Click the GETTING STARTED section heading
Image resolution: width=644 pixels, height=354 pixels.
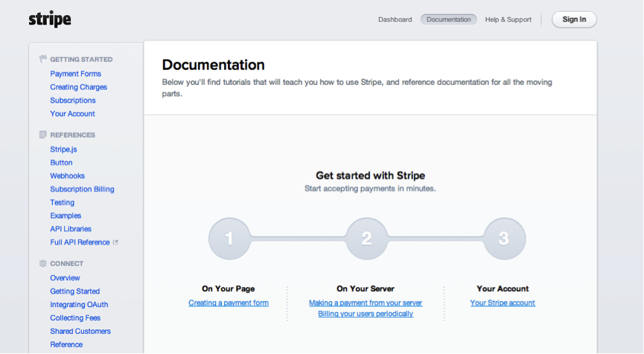coord(81,60)
